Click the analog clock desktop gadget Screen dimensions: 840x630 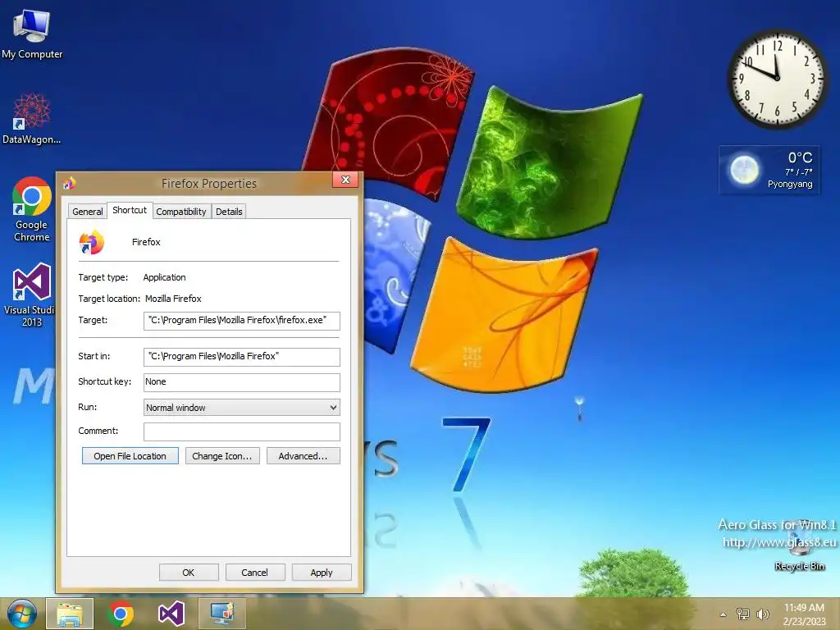pyautogui.click(x=777, y=79)
